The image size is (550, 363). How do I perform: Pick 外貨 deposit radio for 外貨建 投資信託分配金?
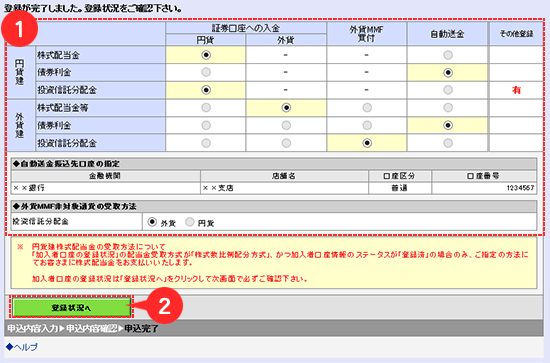click(x=286, y=143)
